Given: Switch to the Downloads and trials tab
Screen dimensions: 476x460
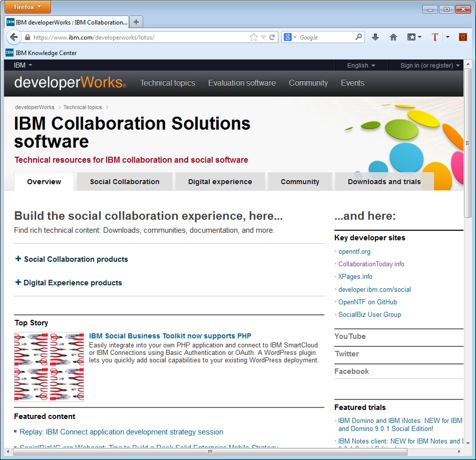Looking at the screenshot, I should [384, 182].
